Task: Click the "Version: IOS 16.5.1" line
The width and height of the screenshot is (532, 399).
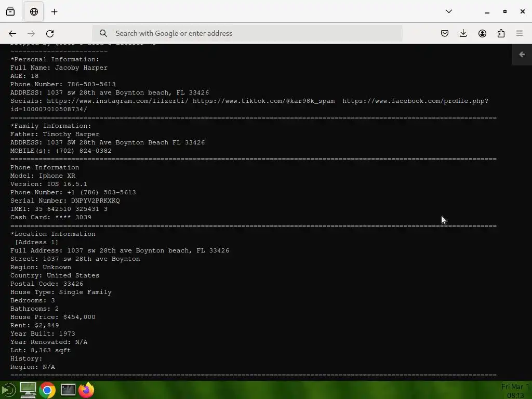Action: (48, 184)
